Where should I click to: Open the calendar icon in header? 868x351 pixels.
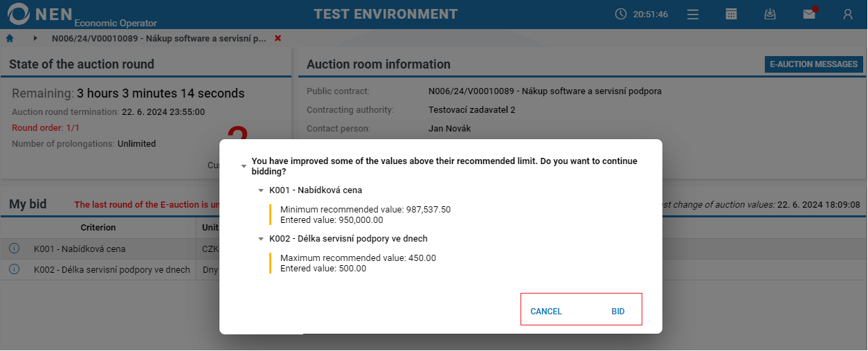(x=731, y=14)
